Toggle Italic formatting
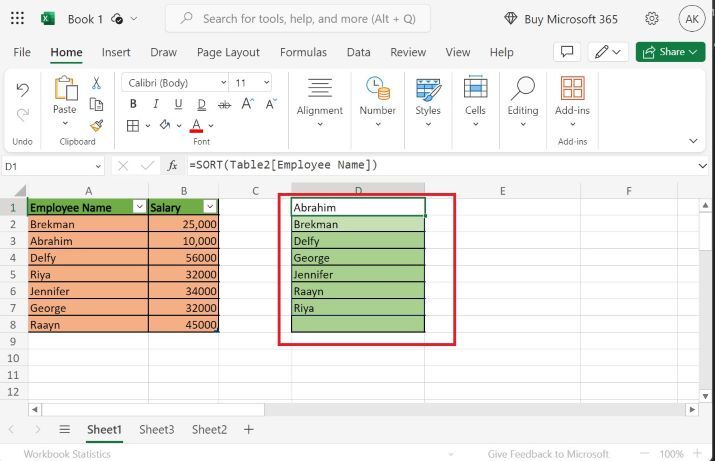The height and width of the screenshot is (461, 715). 156,104
